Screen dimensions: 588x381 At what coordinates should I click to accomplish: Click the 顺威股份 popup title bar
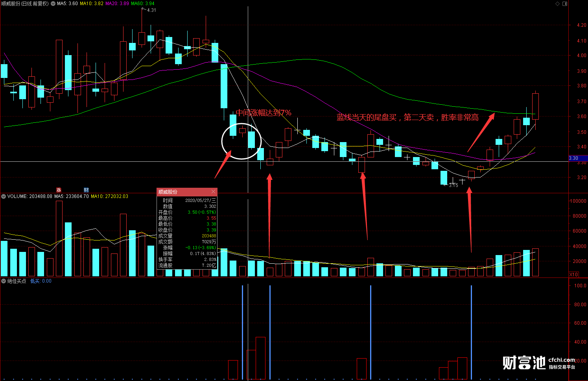coord(187,192)
